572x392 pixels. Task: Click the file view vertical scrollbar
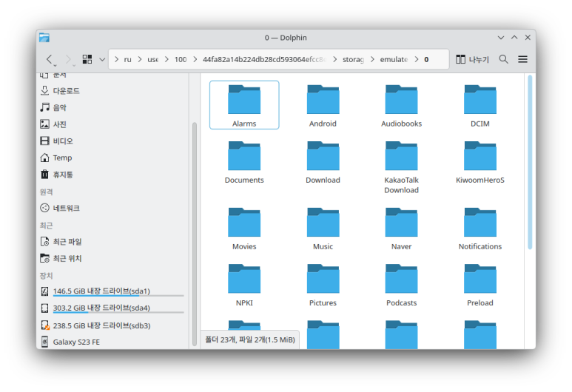coord(530,162)
